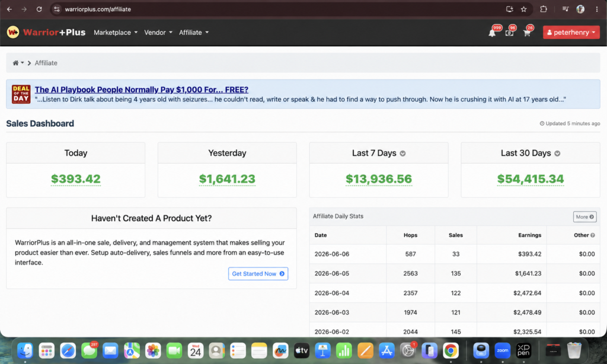This screenshot has height=364, width=607.
Task: Click the shopping cart icon
Action: click(527, 33)
